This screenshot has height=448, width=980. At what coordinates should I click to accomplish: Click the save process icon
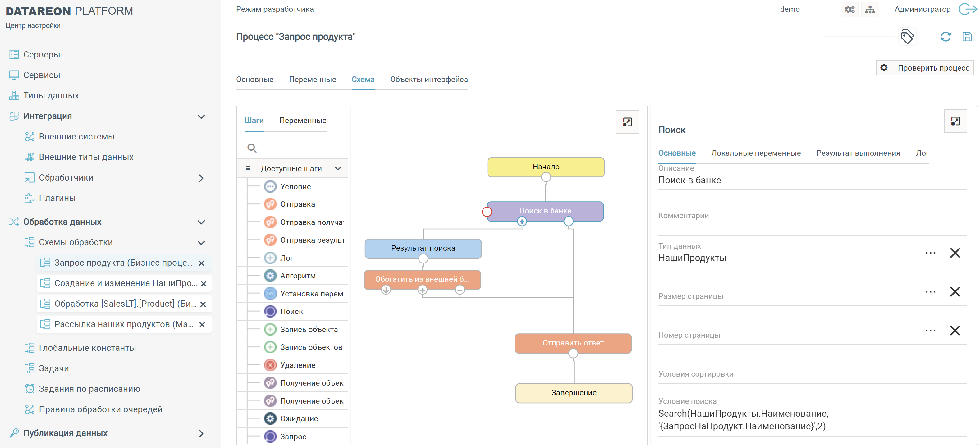coord(967,37)
